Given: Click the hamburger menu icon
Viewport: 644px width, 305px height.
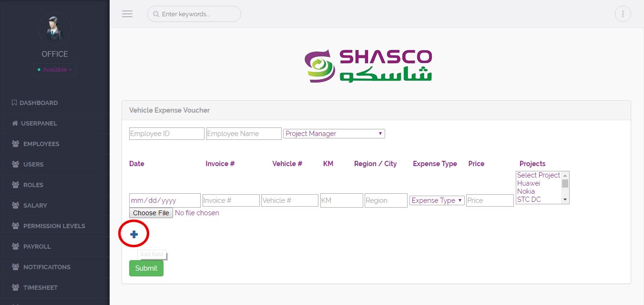Looking at the screenshot, I should pyautogui.click(x=127, y=14).
